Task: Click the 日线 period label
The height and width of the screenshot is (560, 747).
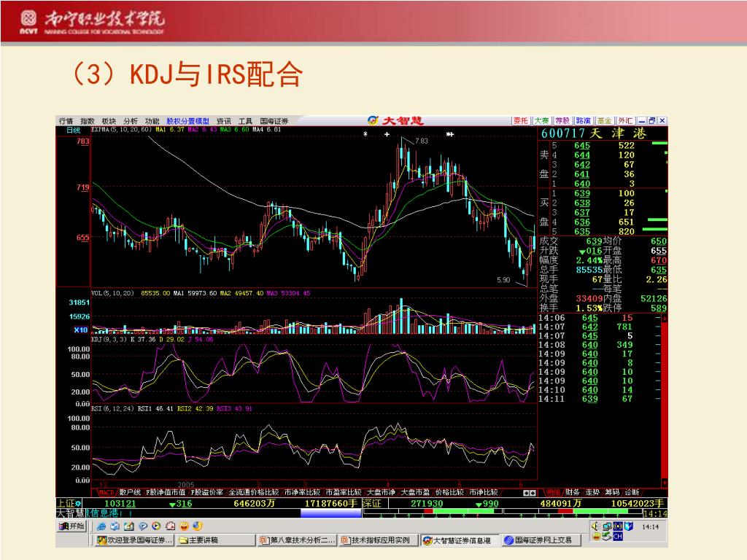Action: tap(74, 130)
